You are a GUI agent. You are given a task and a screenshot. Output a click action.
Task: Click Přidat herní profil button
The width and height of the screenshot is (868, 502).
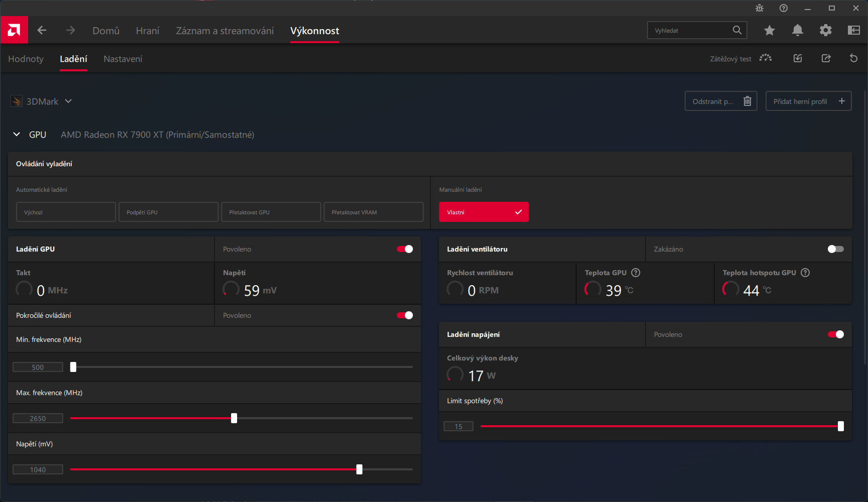click(808, 101)
